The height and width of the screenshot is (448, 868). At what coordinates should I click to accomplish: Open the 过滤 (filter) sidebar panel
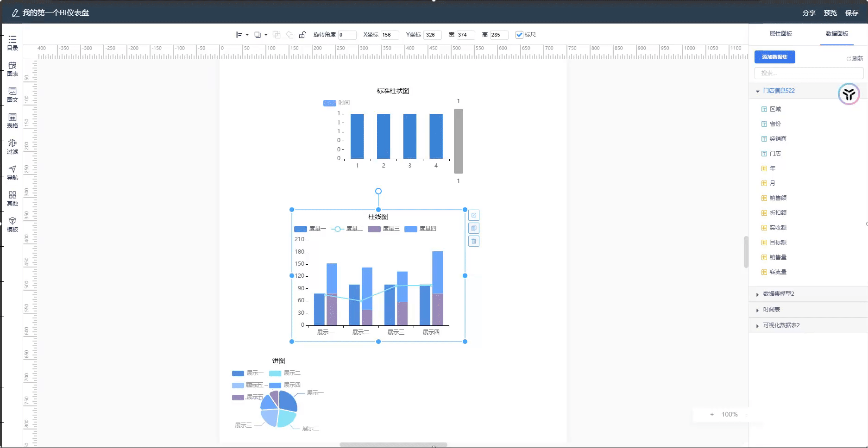[13, 147]
